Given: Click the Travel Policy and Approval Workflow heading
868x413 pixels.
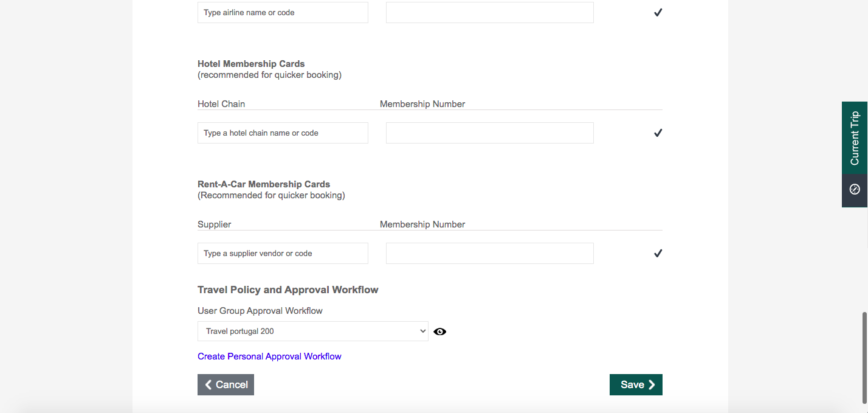Looking at the screenshot, I should 288,290.
